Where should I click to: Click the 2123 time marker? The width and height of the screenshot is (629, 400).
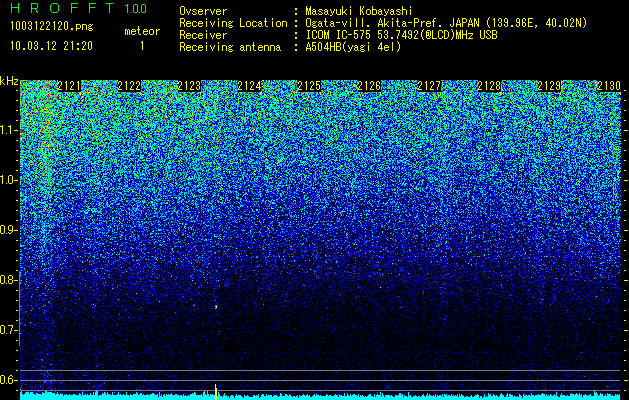(189, 86)
